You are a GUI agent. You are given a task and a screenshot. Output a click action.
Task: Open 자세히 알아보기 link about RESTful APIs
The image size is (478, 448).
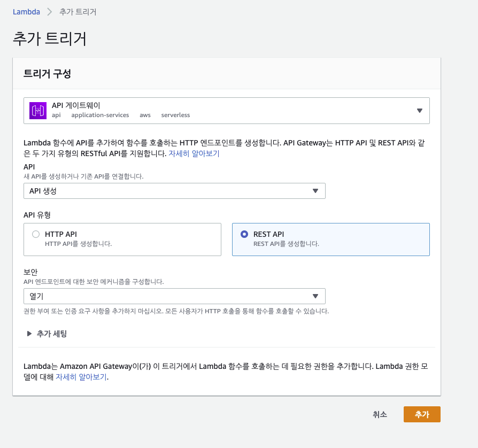click(194, 153)
